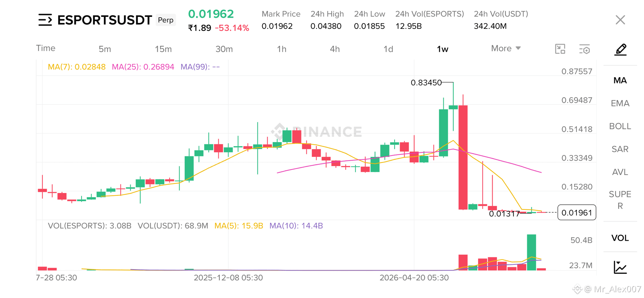Click the chart layout shrink icon
The height and width of the screenshot is (298, 644).
coord(560,49)
